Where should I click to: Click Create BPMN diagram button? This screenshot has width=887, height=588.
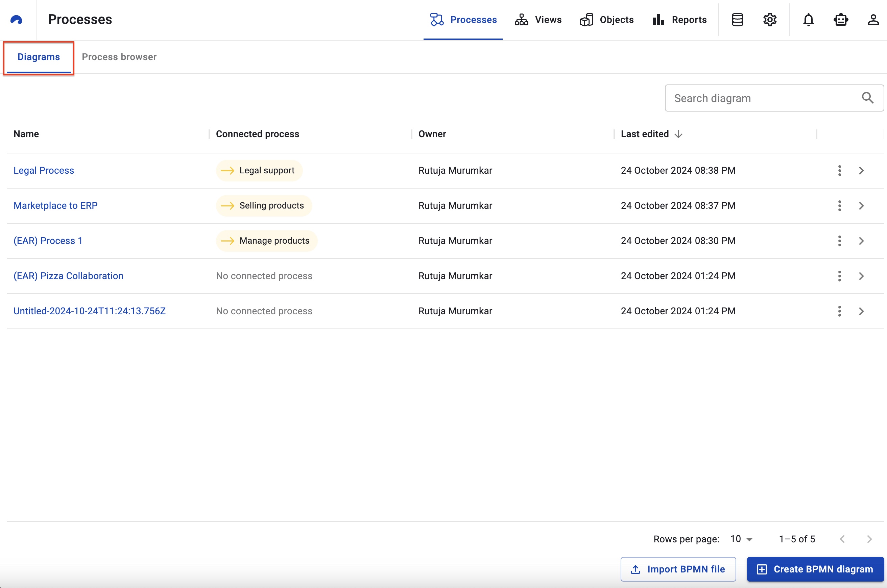(x=815, y=569)
